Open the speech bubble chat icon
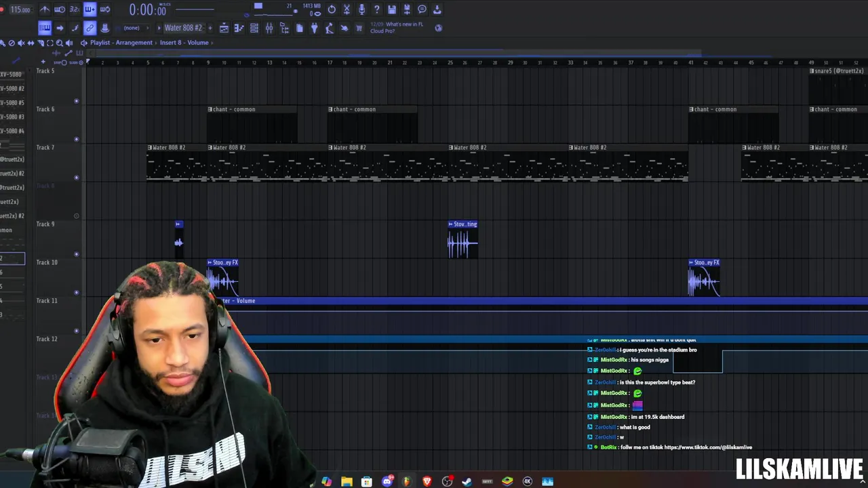 click(x=422, y=9)
